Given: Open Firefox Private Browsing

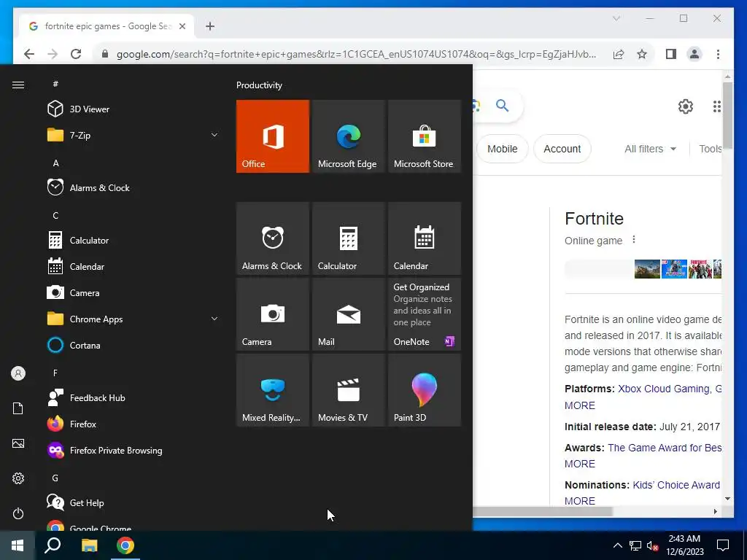Looking at the screenshot, I should 133,450.
